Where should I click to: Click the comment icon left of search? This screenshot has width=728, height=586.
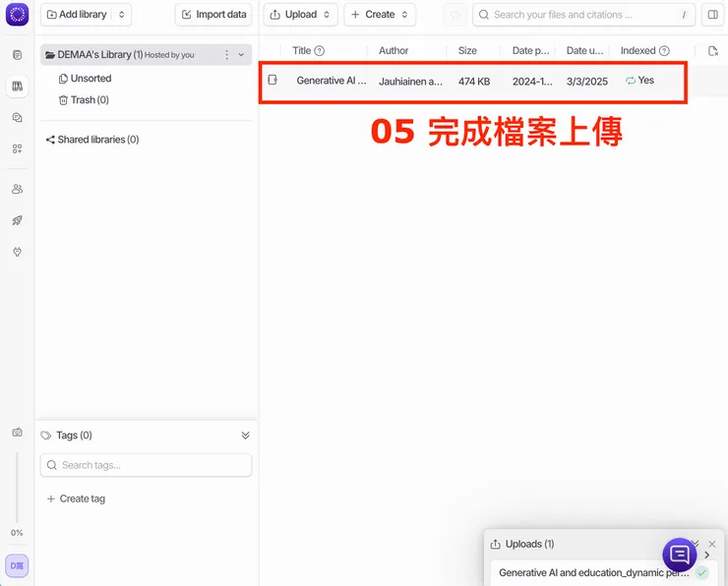(455, 15)
